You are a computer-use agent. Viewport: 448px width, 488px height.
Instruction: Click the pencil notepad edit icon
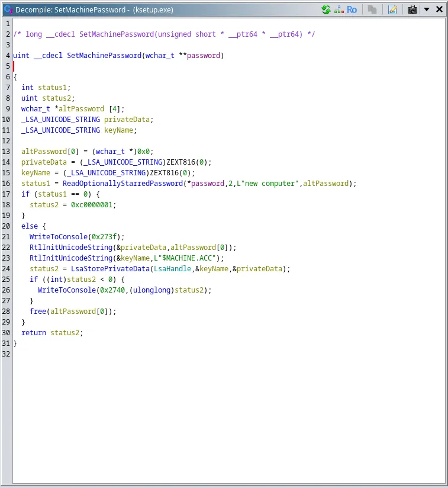pos(392,9)
